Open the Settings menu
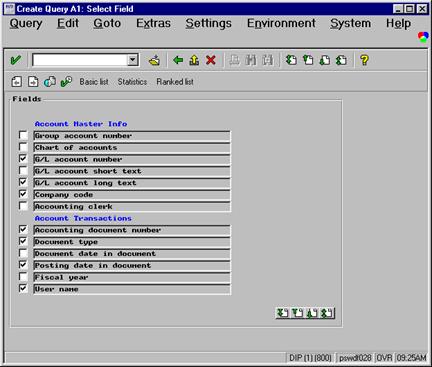This screenshot has height=367, width=432. coord(209,23)
